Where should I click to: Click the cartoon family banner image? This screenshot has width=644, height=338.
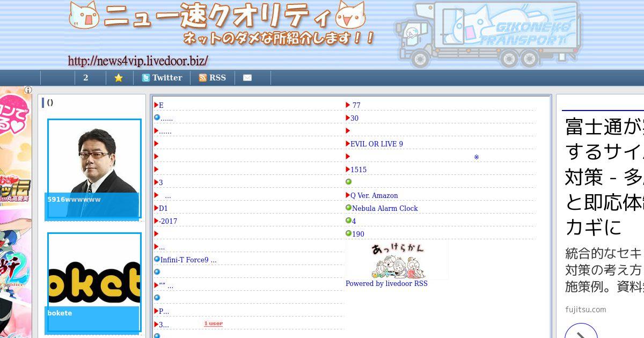(x=397, y=260)
